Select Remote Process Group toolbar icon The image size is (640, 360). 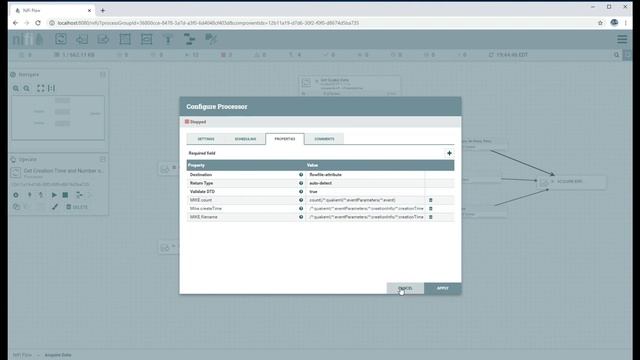point(146,39)
